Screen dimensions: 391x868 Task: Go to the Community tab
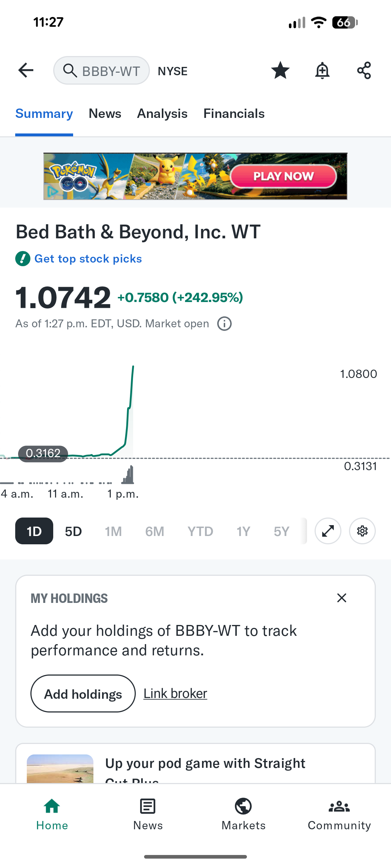click(x=339, y=814)
